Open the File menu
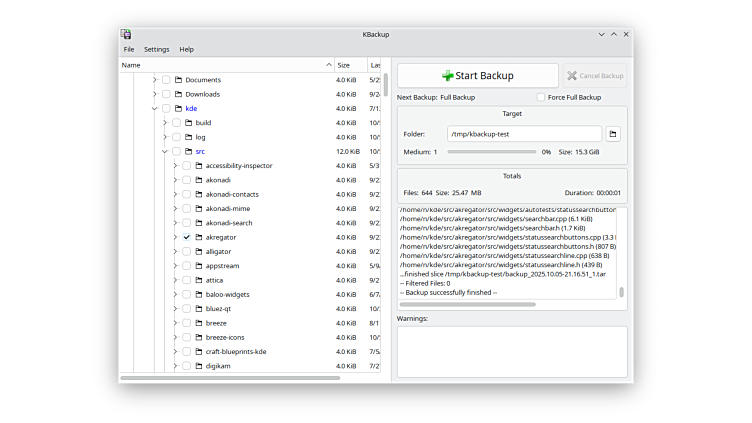The height and width of the screenshot is (423, 752). tap(129, 49)
